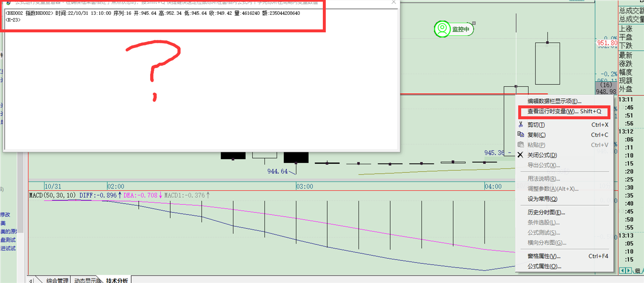
Task: Choose 复制(C) in the context menu
Action: point(564,135)
